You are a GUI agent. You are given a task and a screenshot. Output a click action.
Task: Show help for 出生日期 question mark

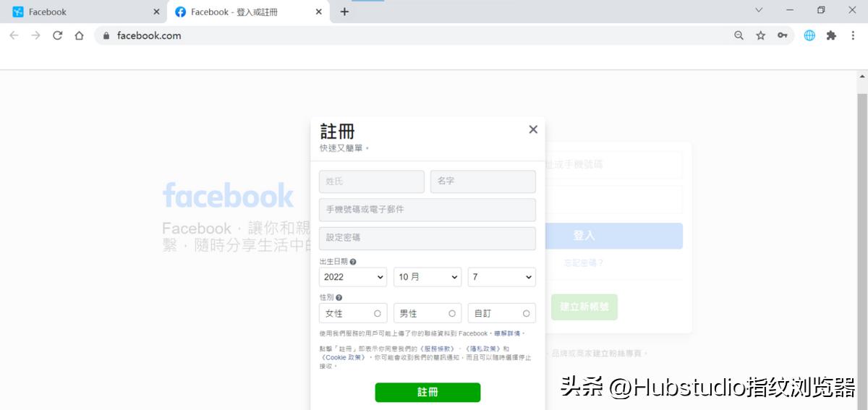[353, 262]
